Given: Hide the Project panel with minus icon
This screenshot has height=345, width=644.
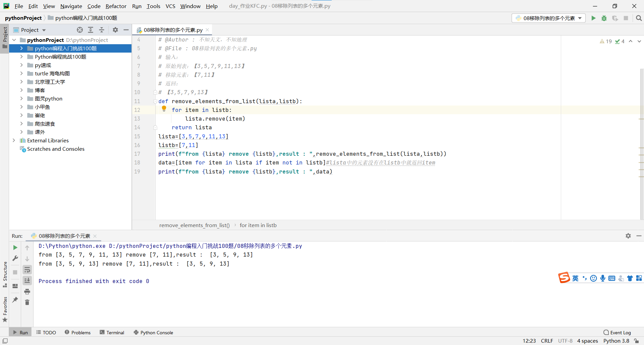Looking at the screenshot, I should pos(126,30).
